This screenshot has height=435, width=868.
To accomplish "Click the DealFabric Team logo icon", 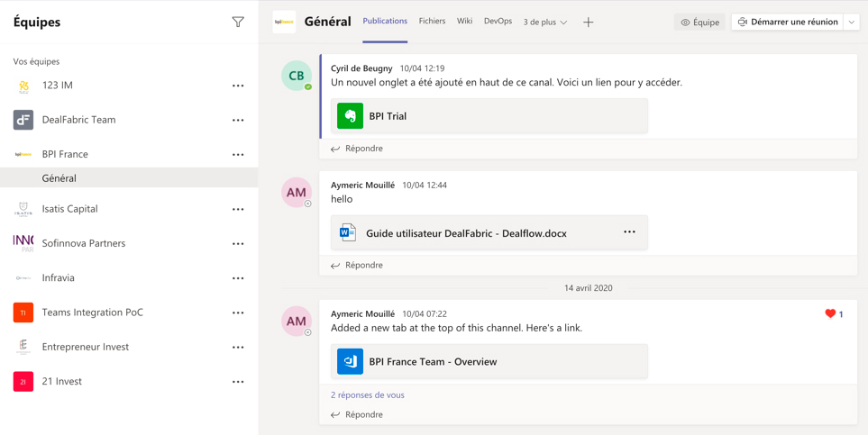I will (23, 120).
